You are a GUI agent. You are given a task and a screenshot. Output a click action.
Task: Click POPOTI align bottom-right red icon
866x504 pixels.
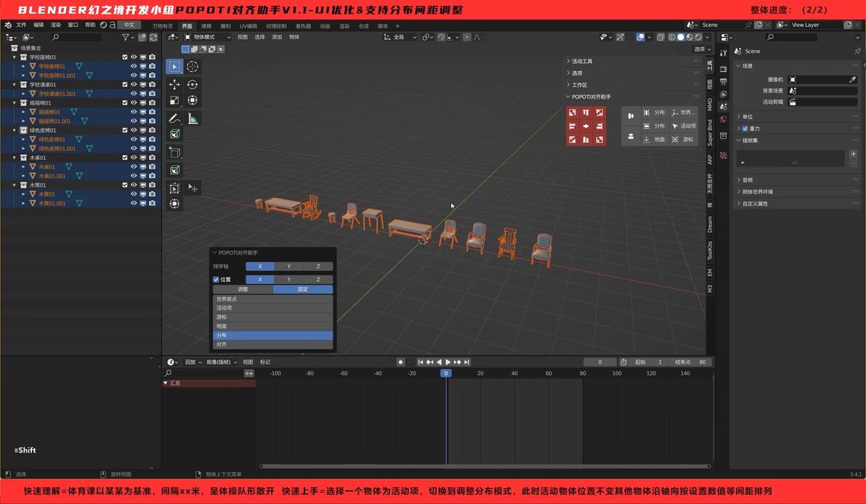coord(599,139)
